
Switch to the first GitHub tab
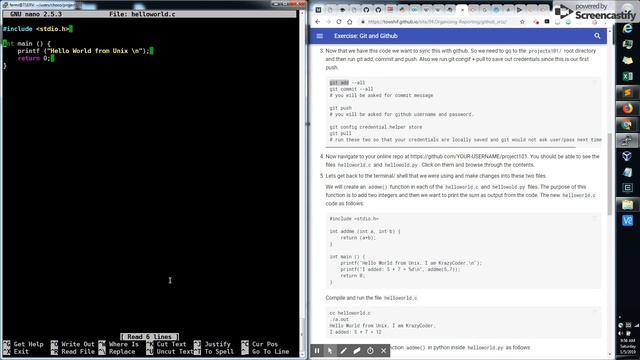click(366, 10)
